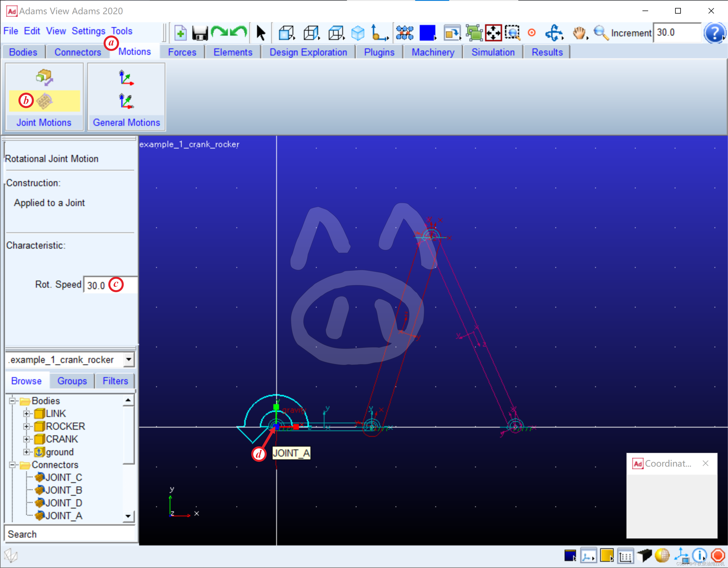The width and height of the screenshot is (728, 568).
Task: Choose the translational joint motion icon
Action: (44, 77)
